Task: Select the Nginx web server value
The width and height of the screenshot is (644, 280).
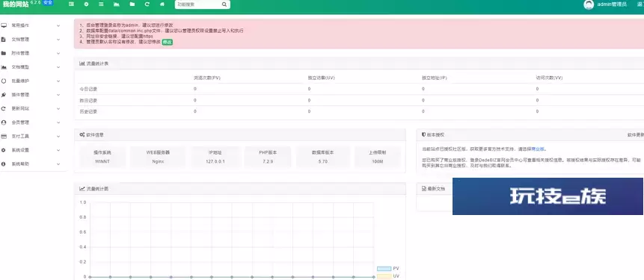Action: (x=158, y=161)
